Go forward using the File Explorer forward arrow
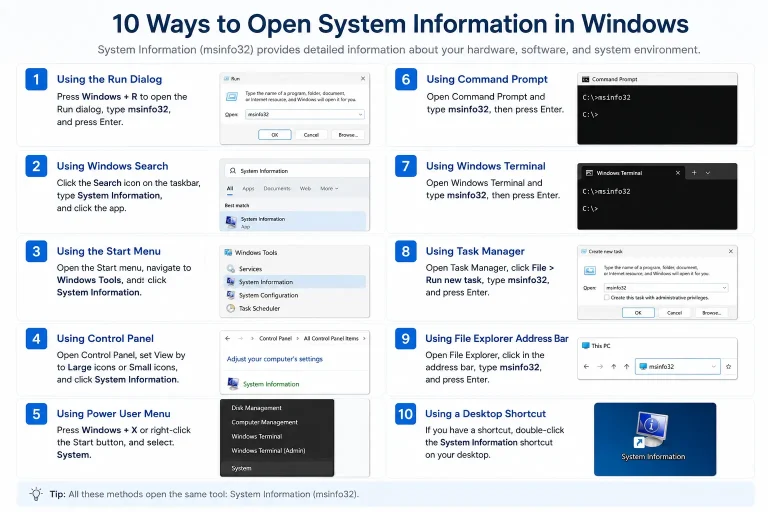The width and height of the screenshot is (768, 512). (600, 366)
